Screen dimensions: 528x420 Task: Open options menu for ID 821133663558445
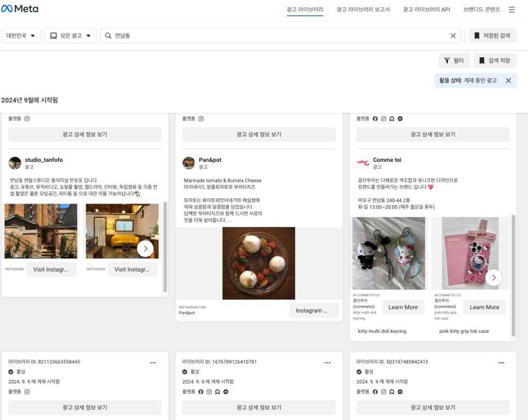153,362
